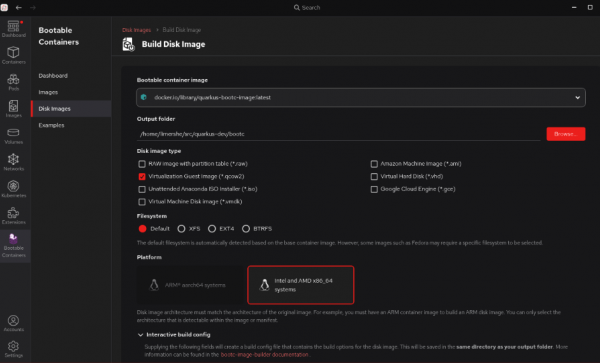Click the penguin icon on Intel AMD card
Viewport: 600px width, 363px height.
click(x=264, y=285)
